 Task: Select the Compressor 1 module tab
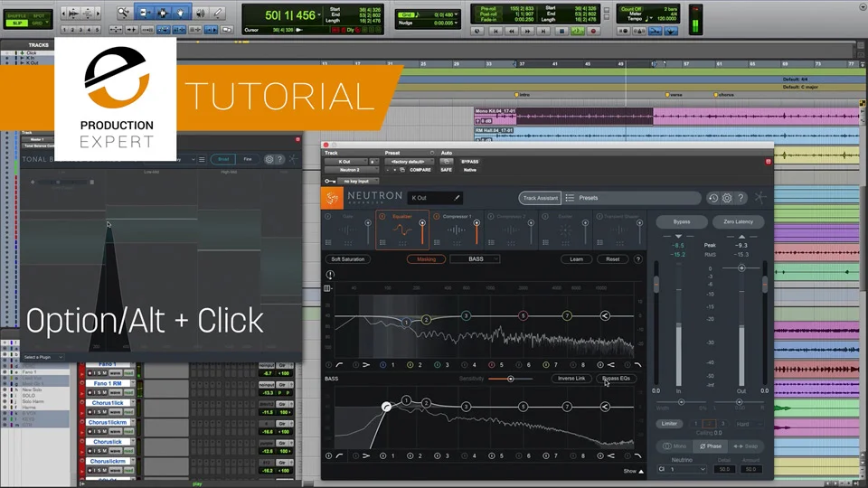click(x=456, y=230)
